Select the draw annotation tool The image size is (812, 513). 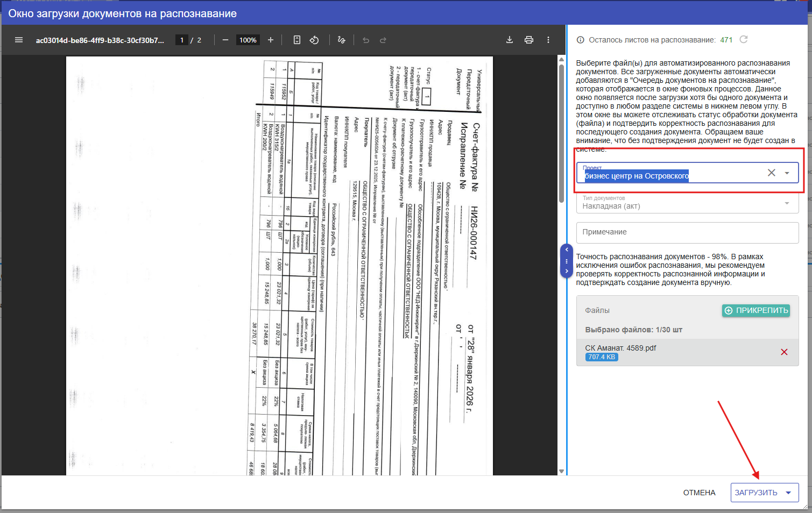tap(341, 40)
